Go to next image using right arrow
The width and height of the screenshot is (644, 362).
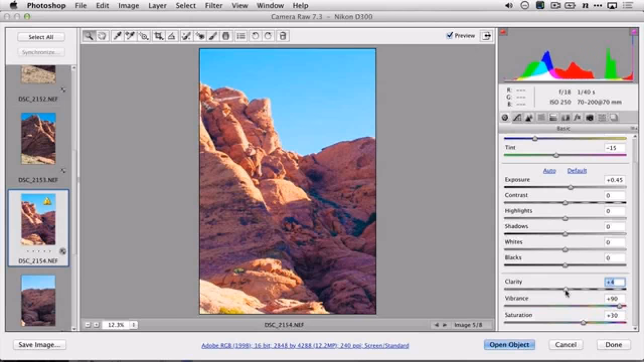point(444,325)
